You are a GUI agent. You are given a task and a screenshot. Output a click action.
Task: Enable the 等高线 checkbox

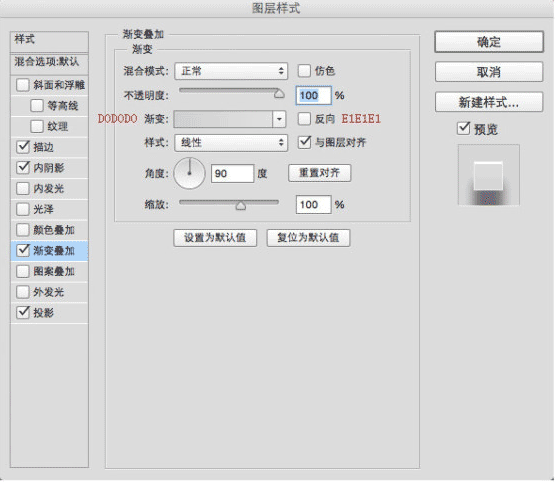(37, 105)
